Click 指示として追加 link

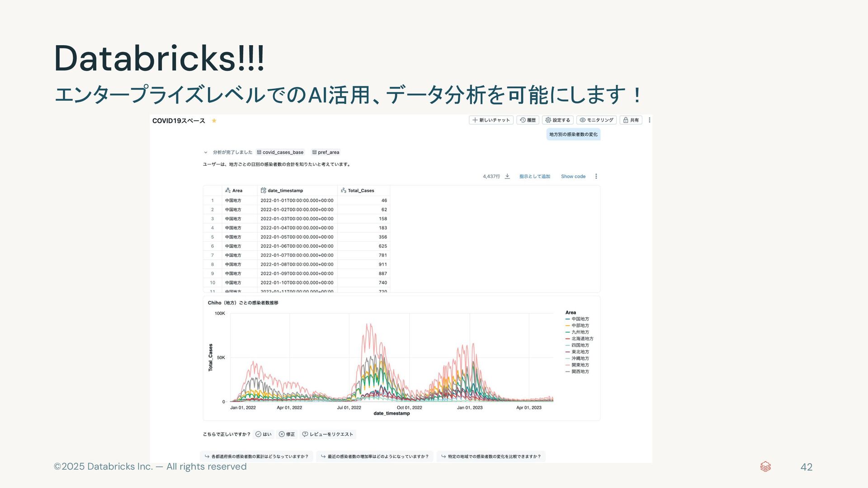point(534,177)
